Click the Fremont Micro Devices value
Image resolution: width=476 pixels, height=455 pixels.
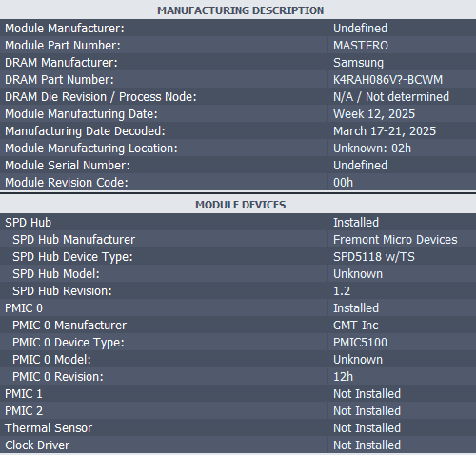[395, 240]
